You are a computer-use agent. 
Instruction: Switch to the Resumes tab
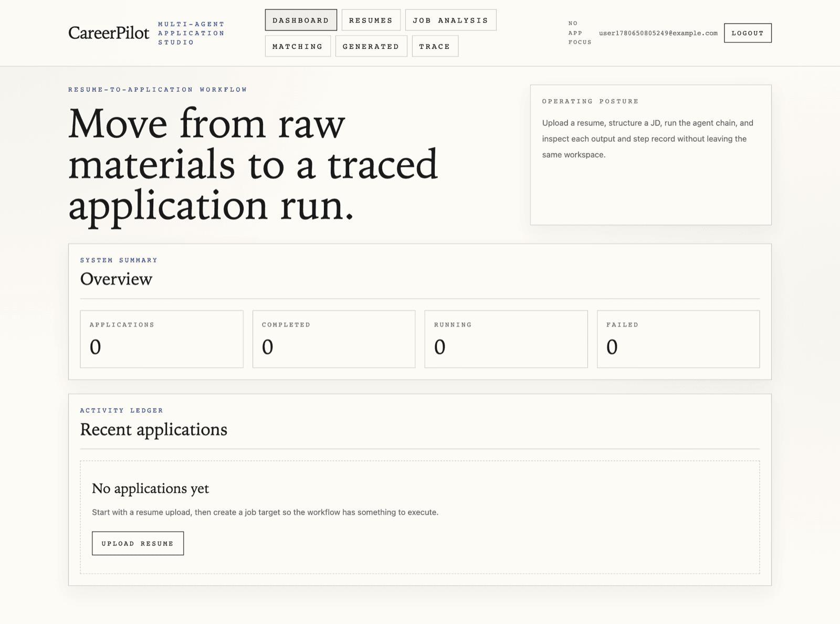click(371, 20)
